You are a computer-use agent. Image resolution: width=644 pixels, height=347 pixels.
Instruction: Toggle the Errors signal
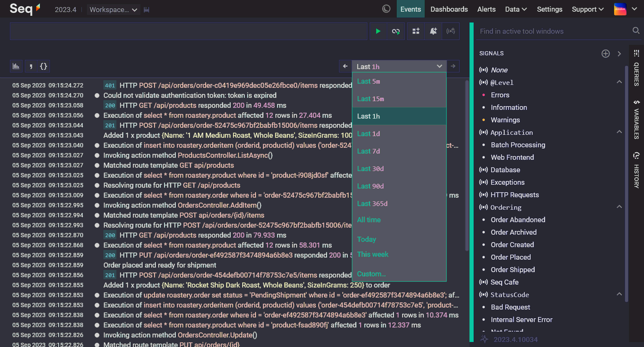coord(500,95)
